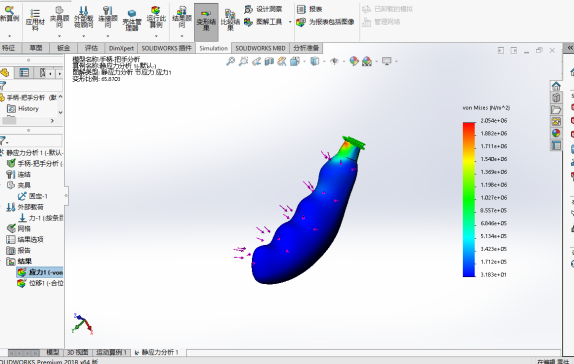Expand the Results Advisor dropdown arrow
The height and width of the screenshot is (364, 574).
[x=182, y=36]
